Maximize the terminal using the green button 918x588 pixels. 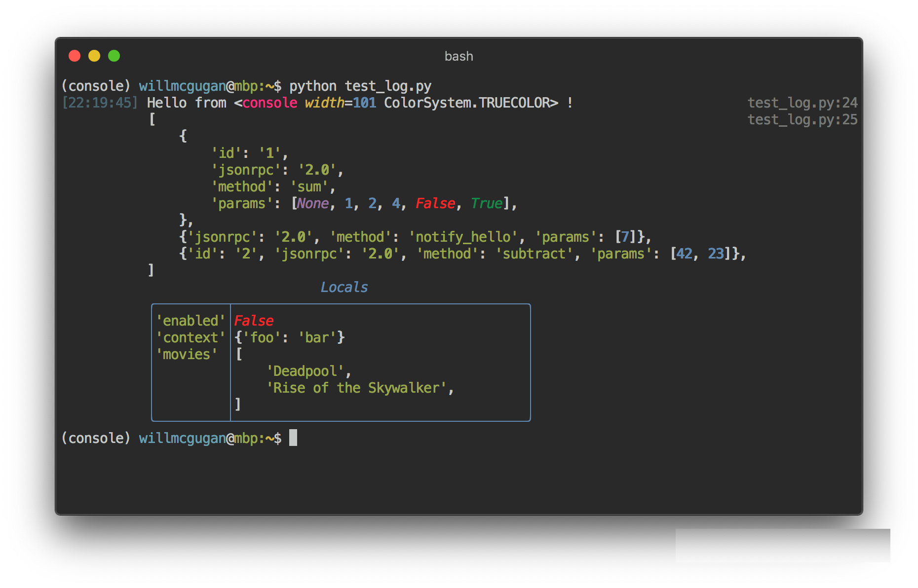point(114,56)
